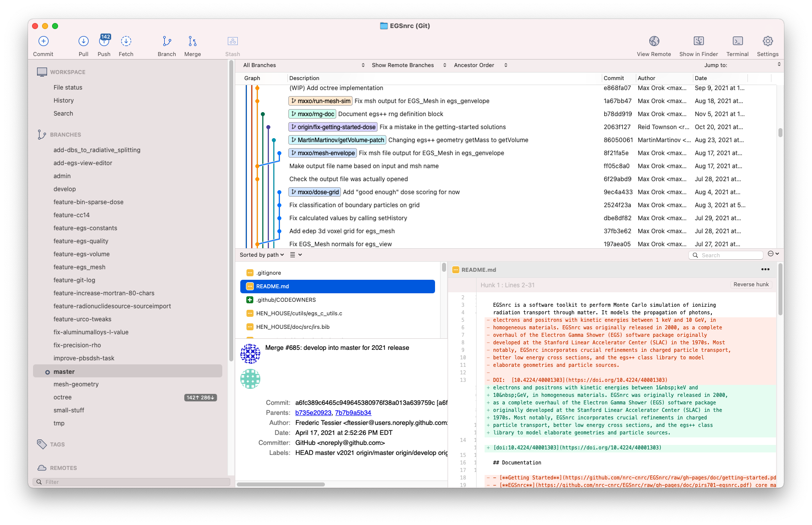812x525 pixels.
Task: Click the Show in Finder icon
Action: [699, 41]
